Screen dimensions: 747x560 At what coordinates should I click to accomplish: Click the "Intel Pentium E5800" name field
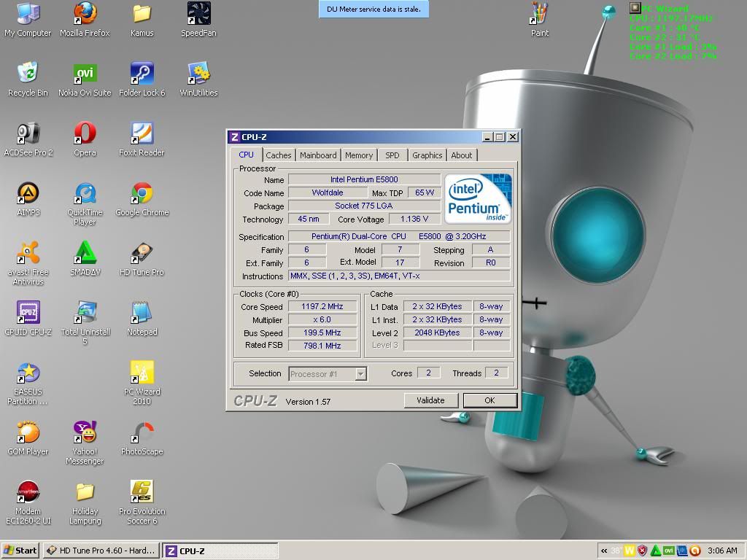pyautogui.click(x=365, y=179)
